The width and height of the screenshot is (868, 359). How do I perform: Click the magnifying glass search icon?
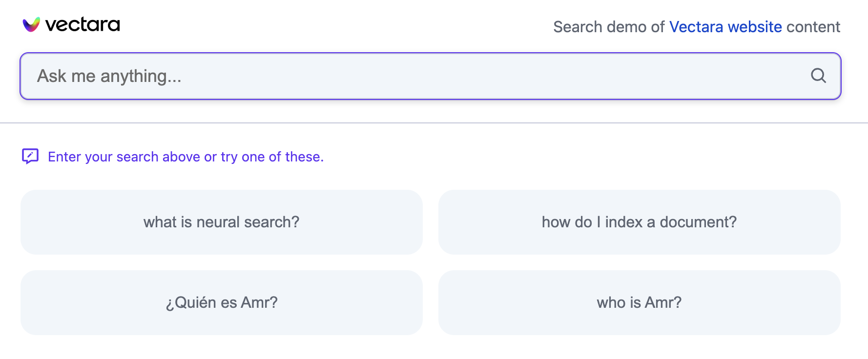pyautogui.click(x=818, y=76)
